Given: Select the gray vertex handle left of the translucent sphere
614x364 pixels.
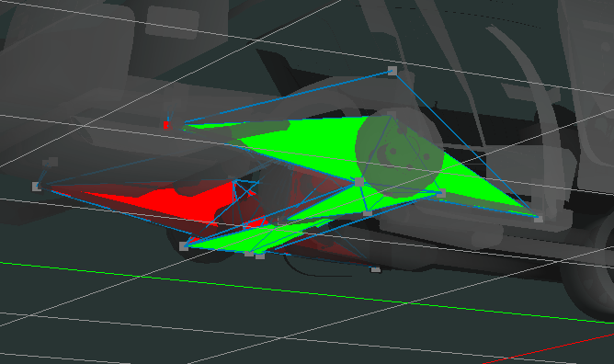Looking at the screenshot, I should [x=359, y=182].
